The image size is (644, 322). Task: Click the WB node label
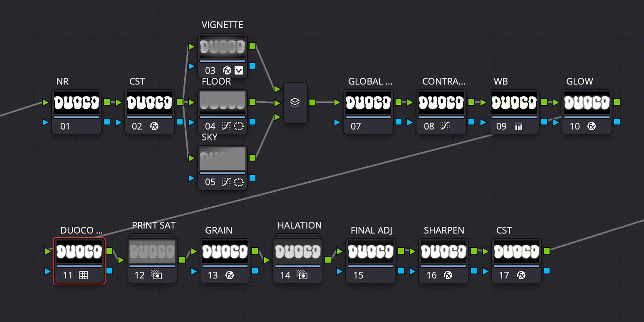coord(501,82)
